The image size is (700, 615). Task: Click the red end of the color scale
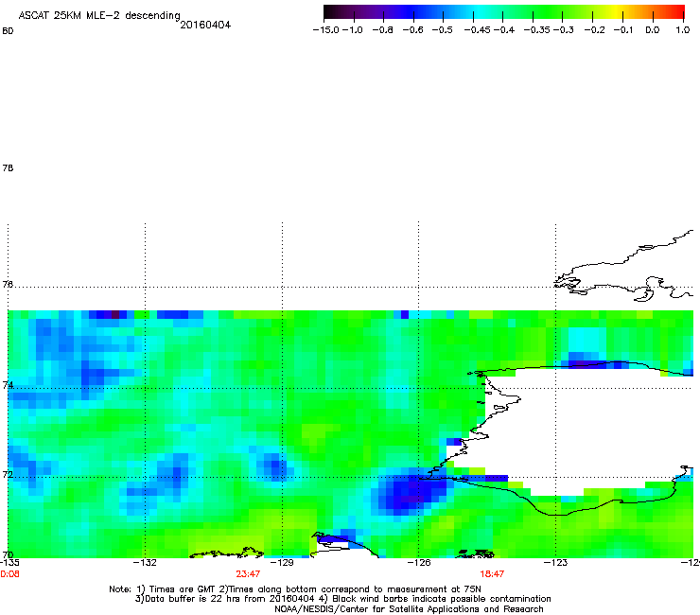click(678, 12)
